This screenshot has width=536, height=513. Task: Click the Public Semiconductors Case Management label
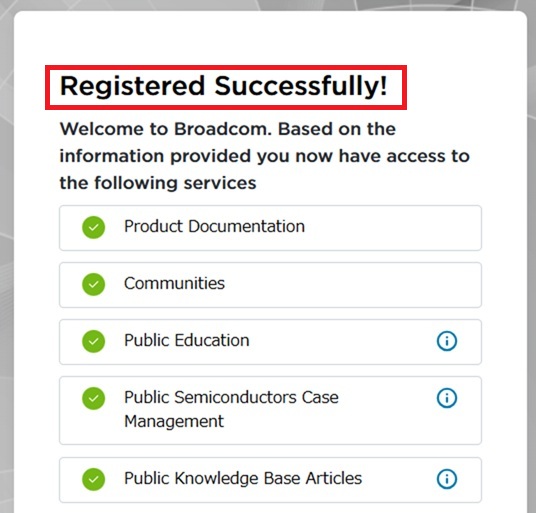[x=231, y=409]
